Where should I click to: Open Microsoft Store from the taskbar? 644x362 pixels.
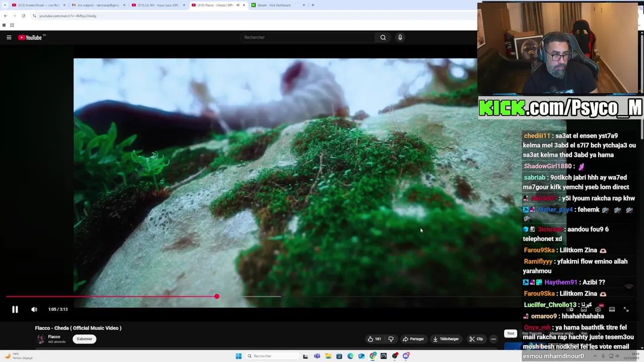339,356
